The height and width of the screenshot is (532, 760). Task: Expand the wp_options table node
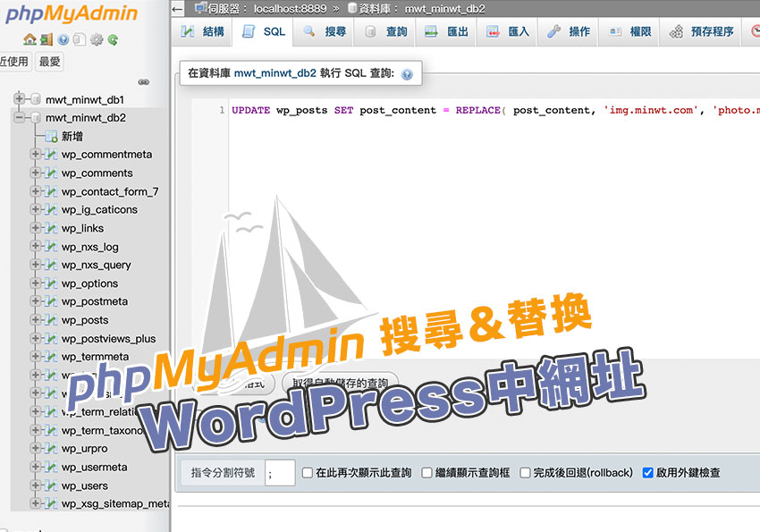point(35,283)
